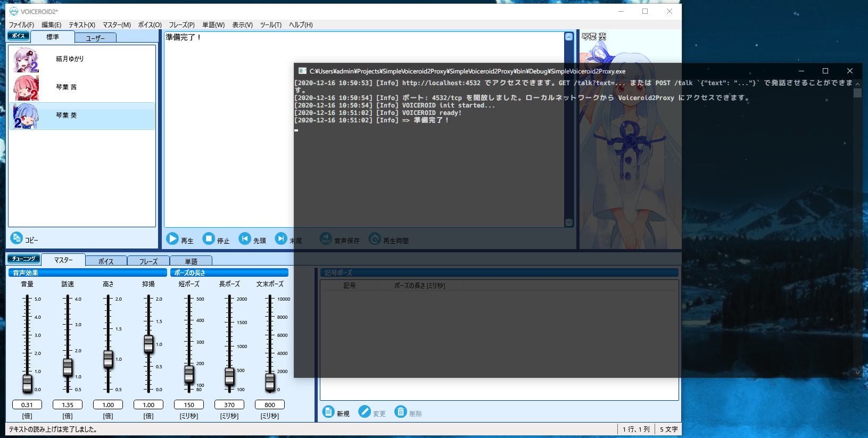Click the console scrollbar down arrow
868x438 pixels.
pyautogui.click(x=857, y=373)
